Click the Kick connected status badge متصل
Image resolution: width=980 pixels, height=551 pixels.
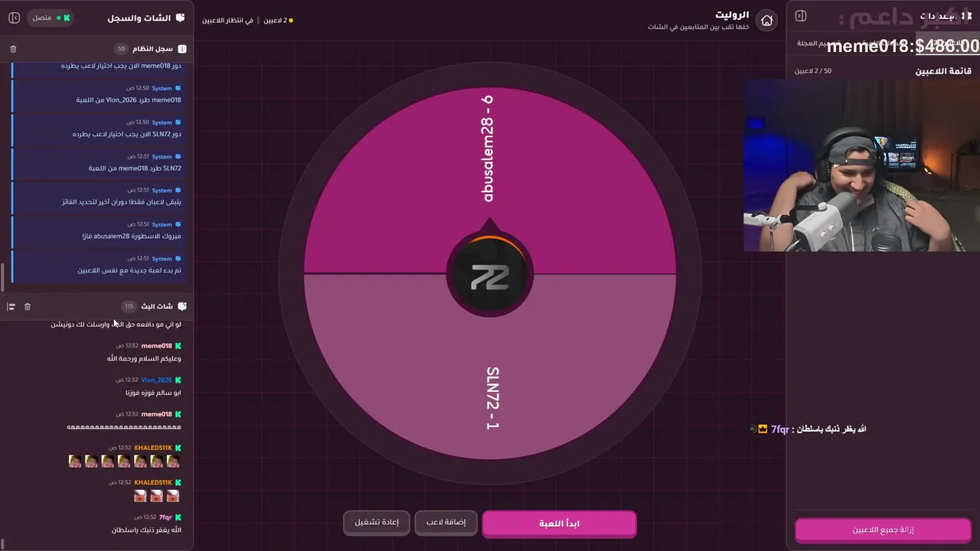pyautogui.click(x=50, y=18)
